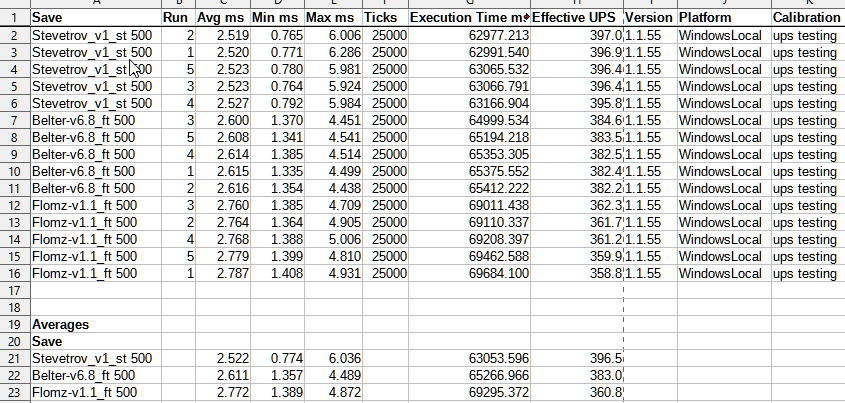Select the 'Effective UPS' header cell
Viewport: 845px width, 403px height.
click(x=576, y=18)
